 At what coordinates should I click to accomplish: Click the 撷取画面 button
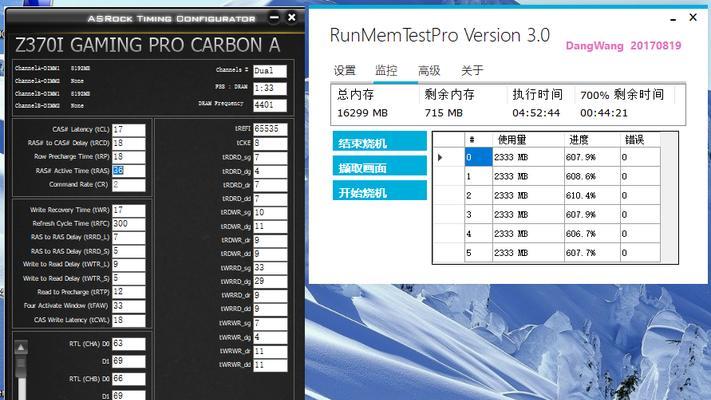point(380,166)
